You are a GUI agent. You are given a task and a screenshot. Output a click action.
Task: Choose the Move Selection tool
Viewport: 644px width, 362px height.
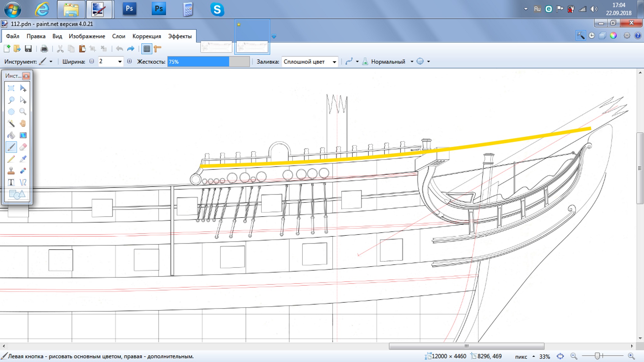(x=23, y=100)
